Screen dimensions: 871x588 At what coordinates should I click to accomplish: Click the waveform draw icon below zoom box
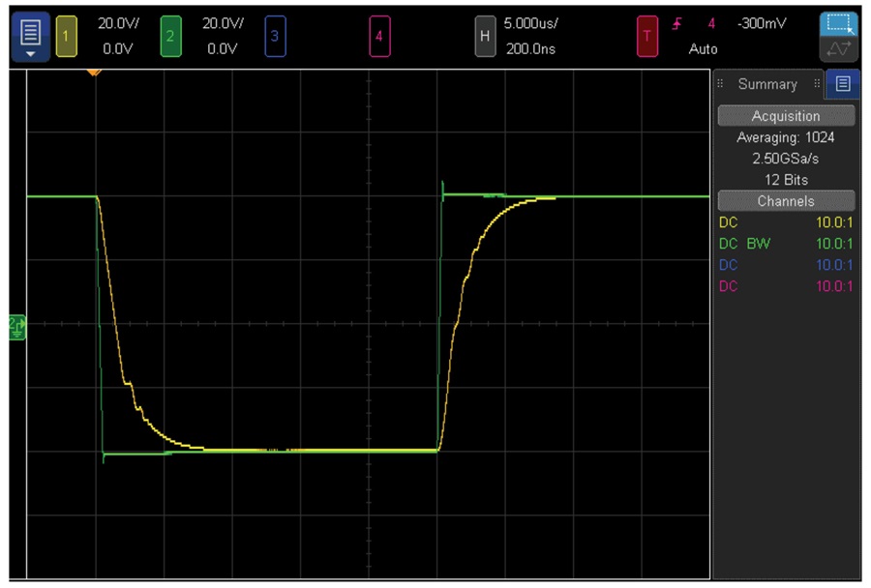838,49
